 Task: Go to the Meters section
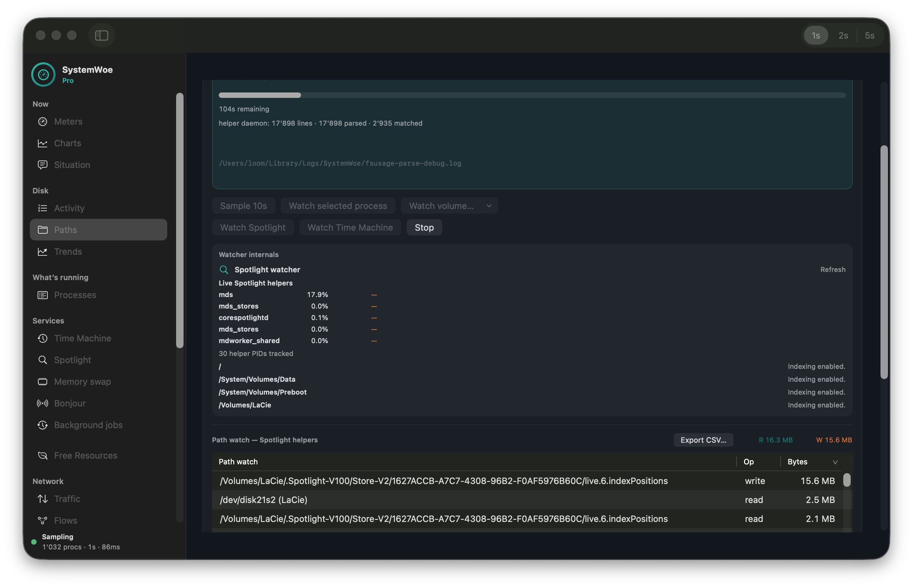click(99, 121)
